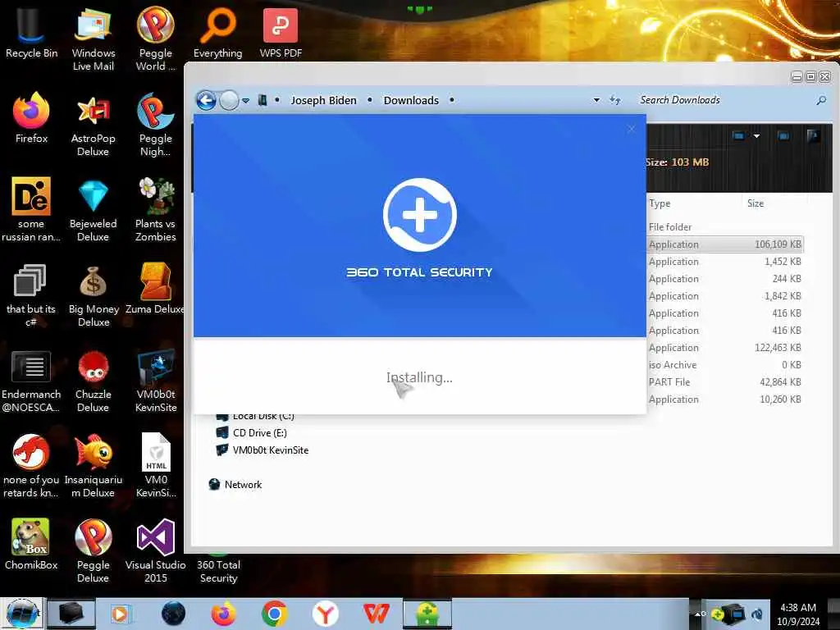Open Endermanch@NOESCA desktop icon

pyautogui.click(x=31, y=381)
